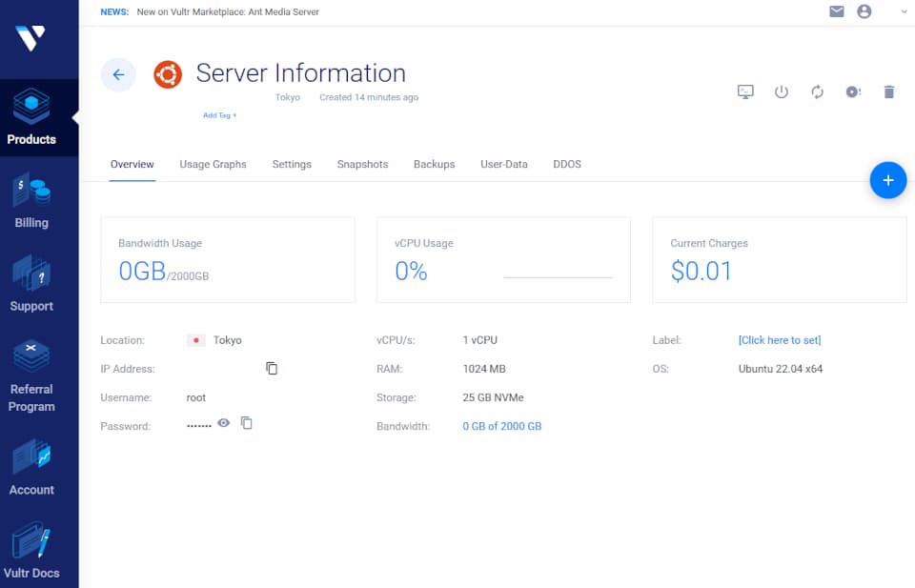Screen dimensions: 915x588
Task: Open Products in the sidebar
Action: (x=31, y=117)
